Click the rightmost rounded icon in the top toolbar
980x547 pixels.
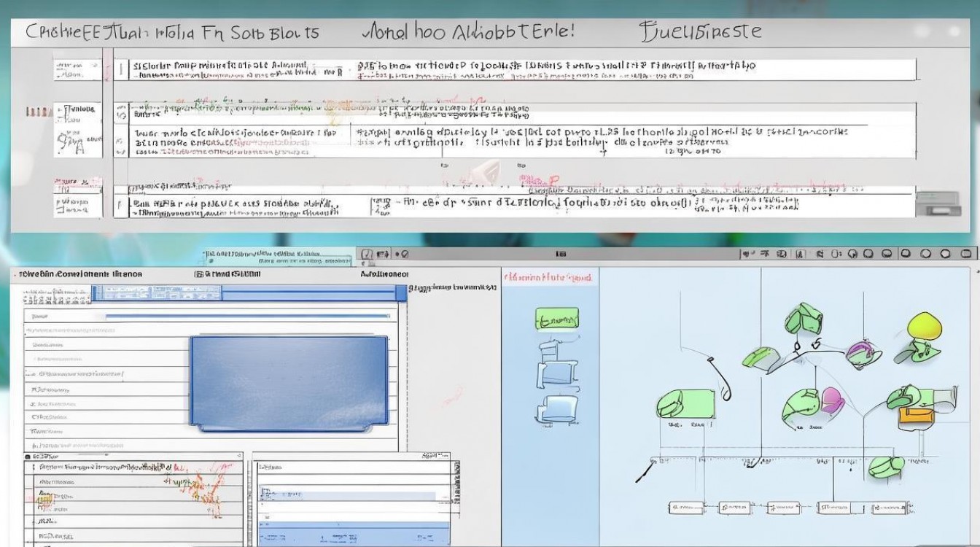pos(966,254)
